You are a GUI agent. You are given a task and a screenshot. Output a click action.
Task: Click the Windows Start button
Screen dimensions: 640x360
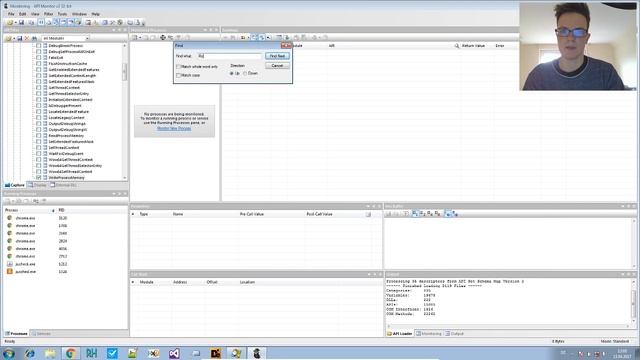pos(9,353)
